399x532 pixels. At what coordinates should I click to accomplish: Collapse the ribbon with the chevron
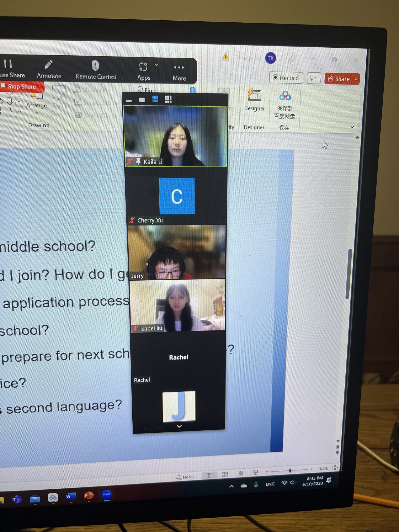coord(352,127)
